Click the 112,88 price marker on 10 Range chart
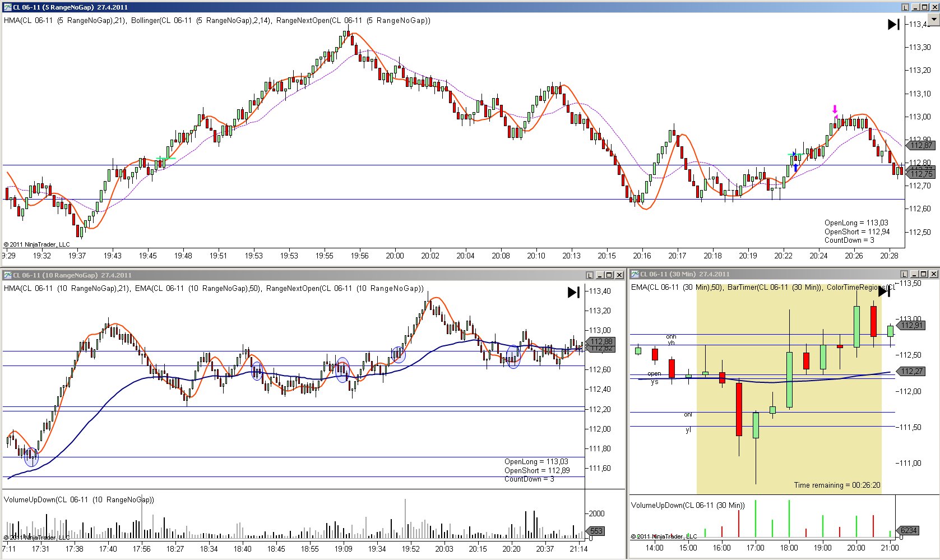940x560 pixels. (x=601, y=341)
